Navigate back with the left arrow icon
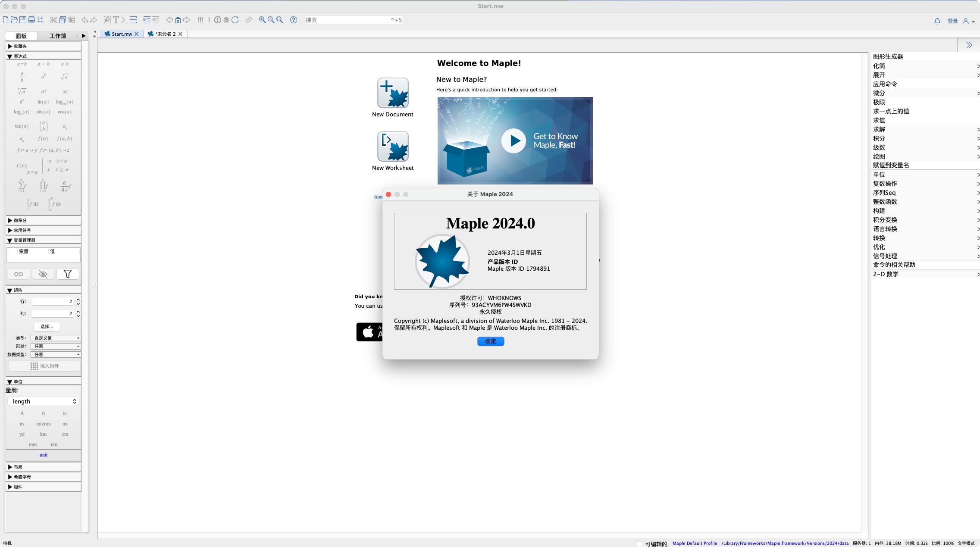This screenshot has width=980, height=547. [169, 20]
